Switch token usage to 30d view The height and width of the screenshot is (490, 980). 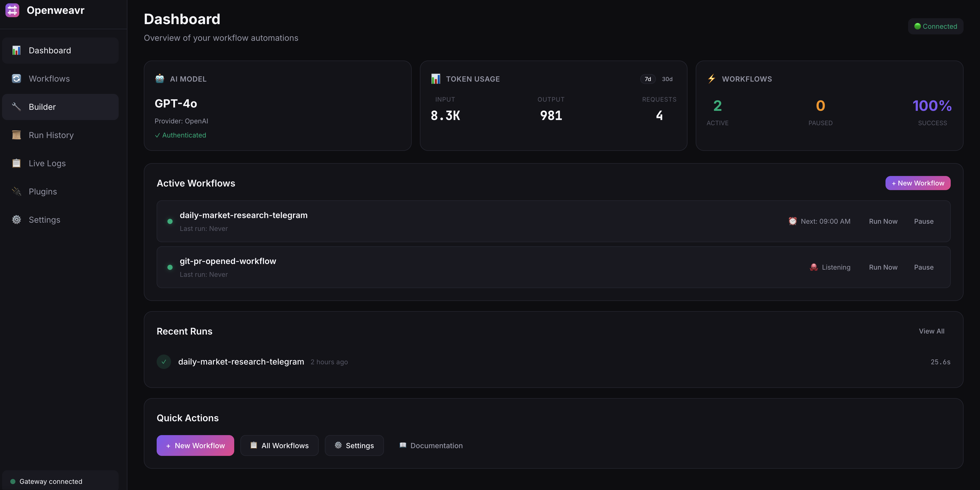[668, 79]
